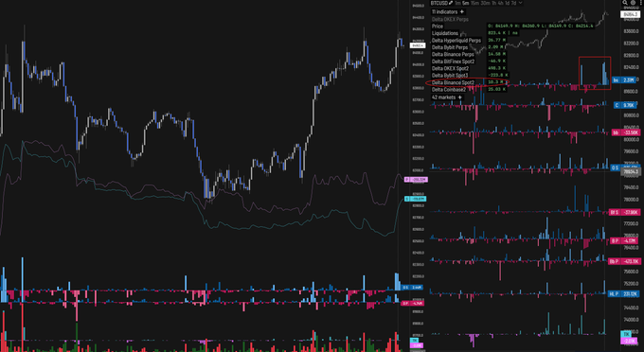Add a market with the 42 markets plus
Screen dimensions: 644x352
click(x=460, y=97)
